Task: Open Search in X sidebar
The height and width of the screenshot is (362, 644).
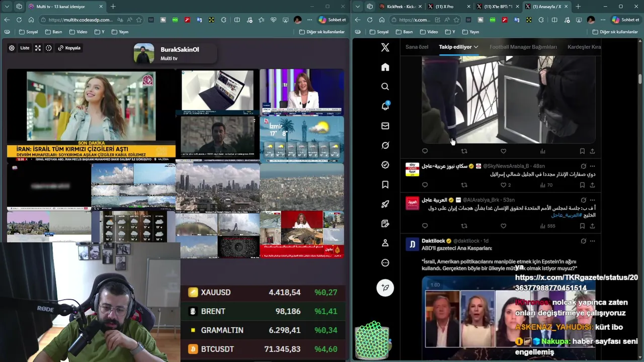Action: [385, 86]
